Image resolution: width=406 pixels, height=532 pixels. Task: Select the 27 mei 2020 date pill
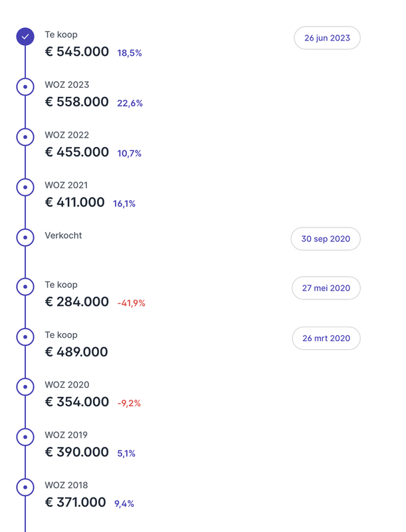click(x=326, y=288)
